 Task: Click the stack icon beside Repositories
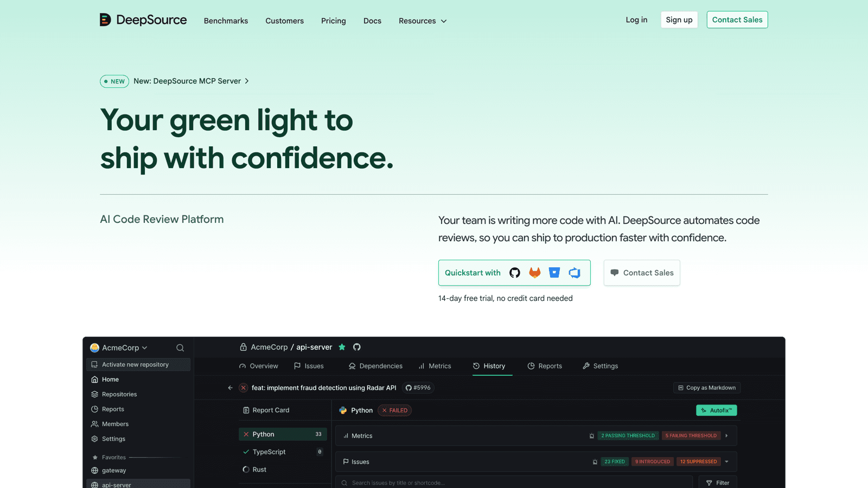95,394
